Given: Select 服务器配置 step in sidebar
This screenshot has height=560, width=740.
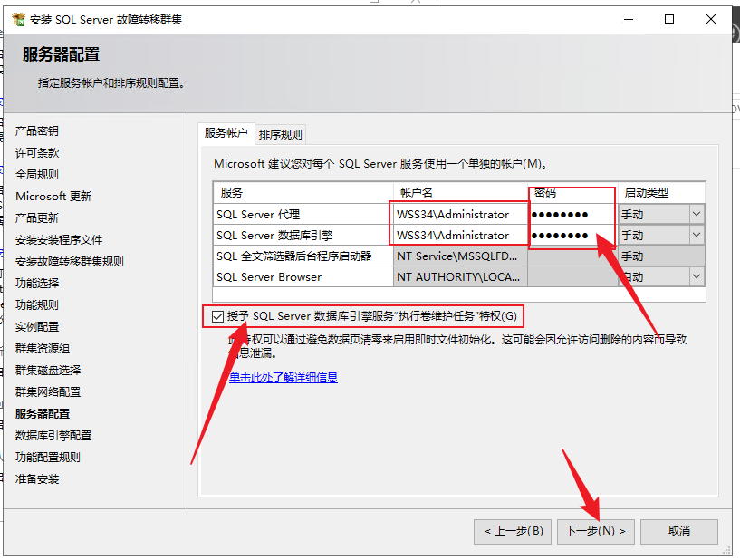Looking at the screenshot, I should tap(43, 413).
